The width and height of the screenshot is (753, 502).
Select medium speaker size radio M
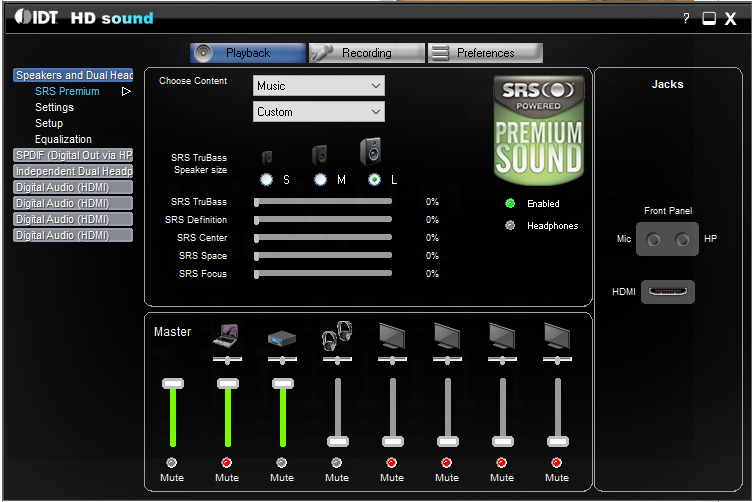click(320, 180)
